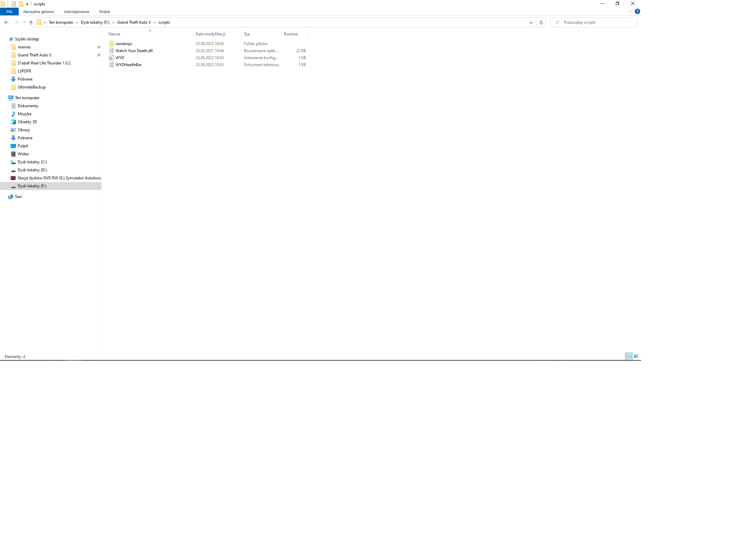756x541 pixels.
Task: Select the WYD config file
Action: pyautogui.click(x=120, y=58)
